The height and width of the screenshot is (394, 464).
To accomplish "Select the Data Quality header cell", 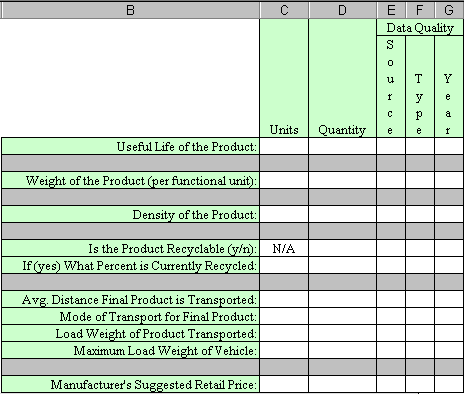I will click(420, 27).
